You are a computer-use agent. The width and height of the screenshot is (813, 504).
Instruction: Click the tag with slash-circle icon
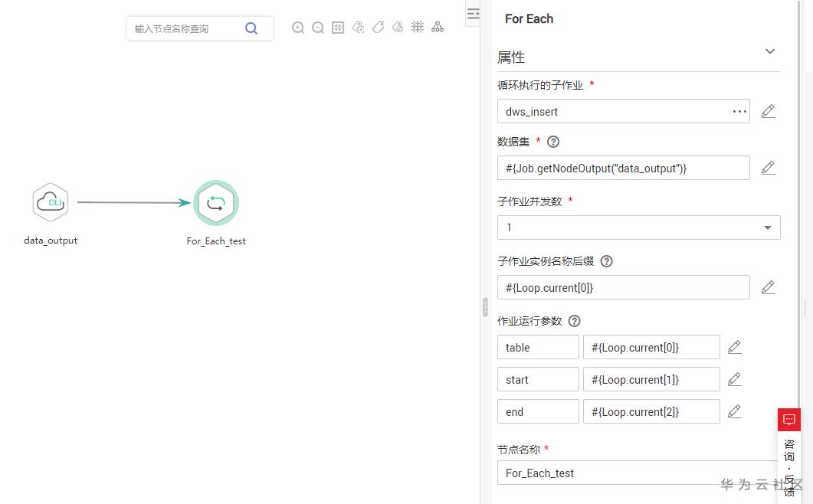pos(398,27)
